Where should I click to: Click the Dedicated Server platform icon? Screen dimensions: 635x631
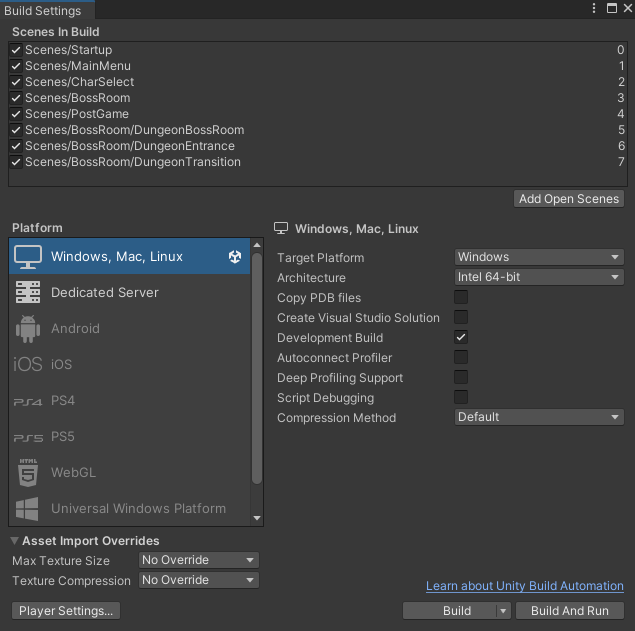point(28,293)
